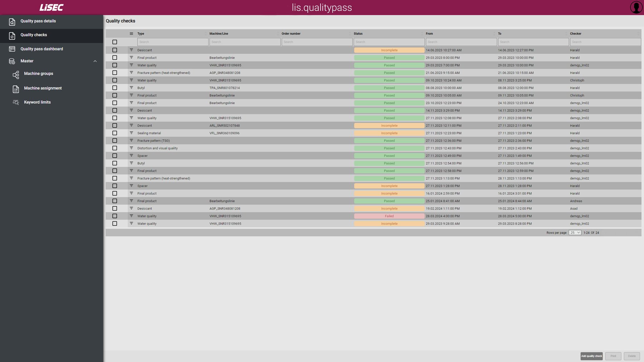Tick the select-all checkbox in header row
The width and height of the screenshot is (644, 362).
114,42
